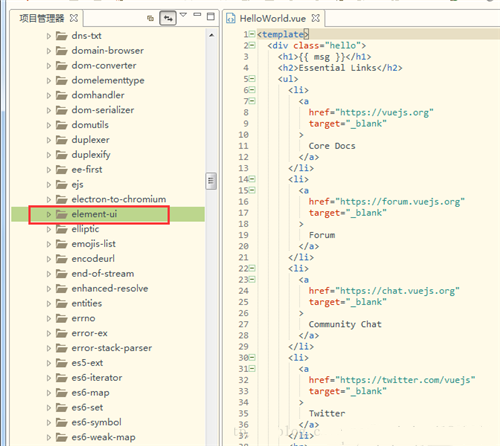Expand the es6-weak-map folder node
500x446 pixels.
pyautogui.click(x=49, y=437)
